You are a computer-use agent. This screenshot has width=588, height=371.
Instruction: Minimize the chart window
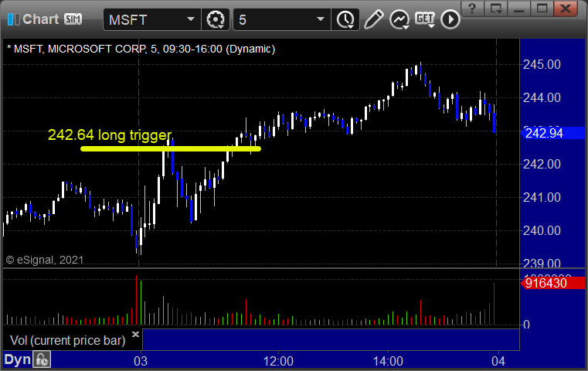click(518, 9)
